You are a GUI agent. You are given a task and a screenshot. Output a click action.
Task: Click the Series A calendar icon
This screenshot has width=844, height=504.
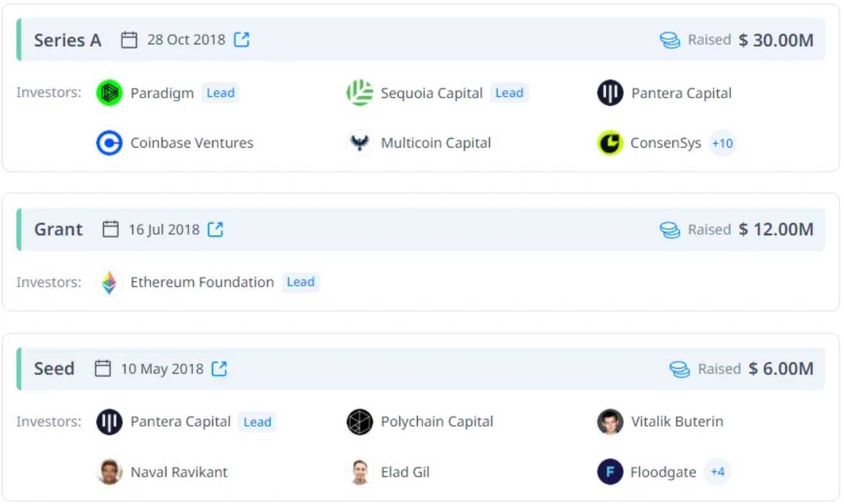click(x=129, y=40)
